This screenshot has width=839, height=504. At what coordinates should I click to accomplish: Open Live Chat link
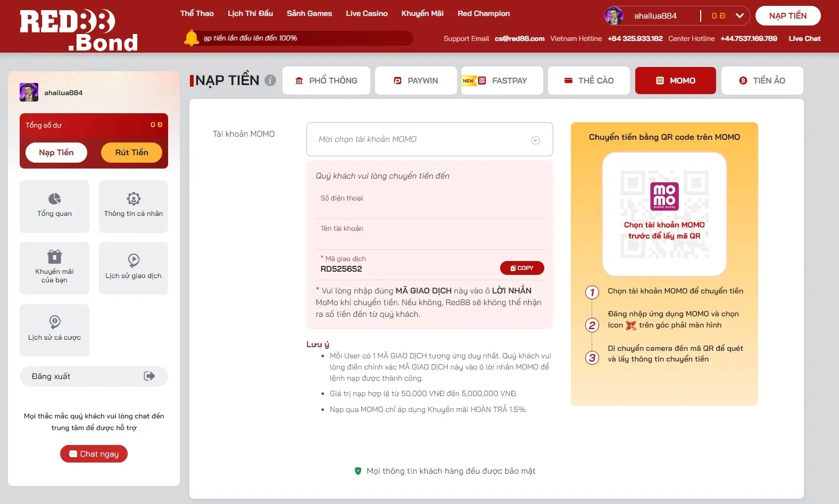pos(804,38)
